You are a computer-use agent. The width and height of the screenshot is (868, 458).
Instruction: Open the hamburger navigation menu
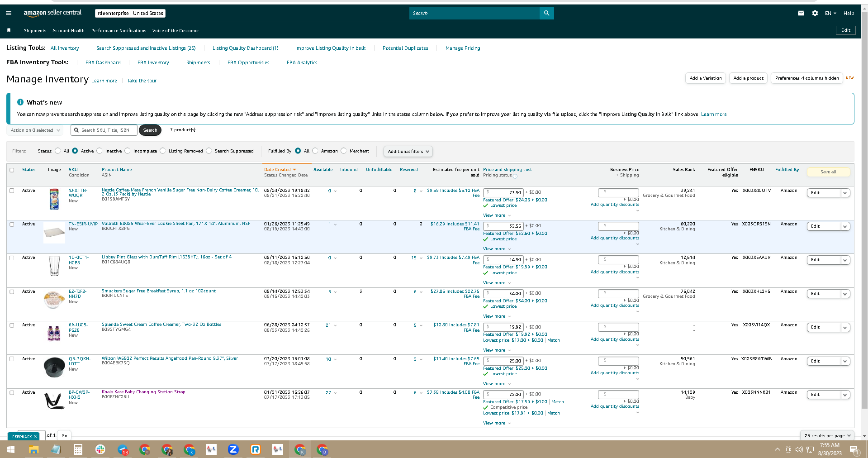point(9,13)
